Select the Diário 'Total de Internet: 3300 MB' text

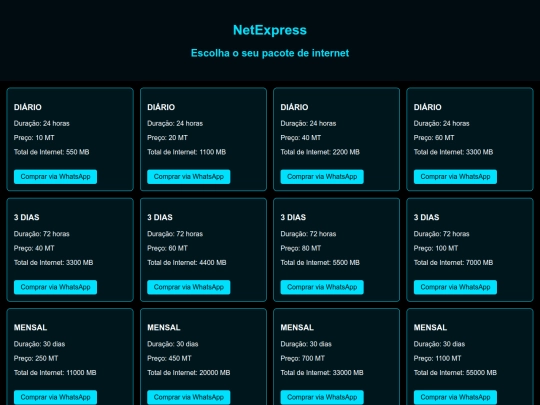(x=453, y=152)
